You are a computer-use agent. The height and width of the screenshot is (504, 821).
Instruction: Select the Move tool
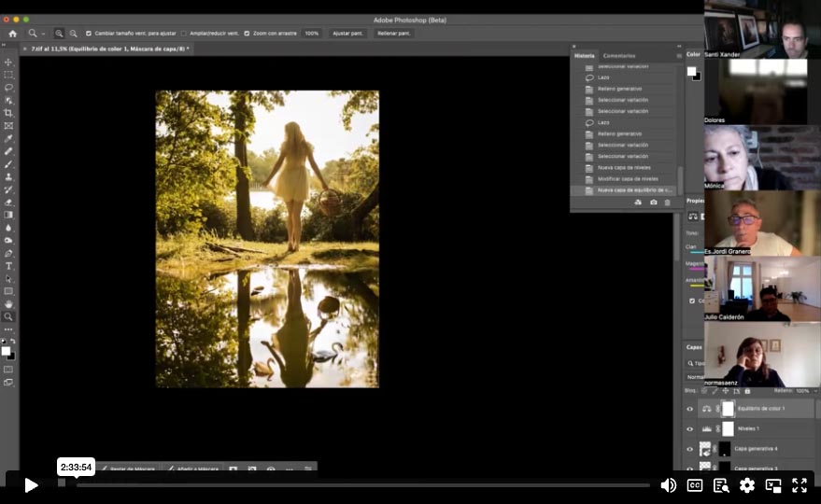click(8, 63)
